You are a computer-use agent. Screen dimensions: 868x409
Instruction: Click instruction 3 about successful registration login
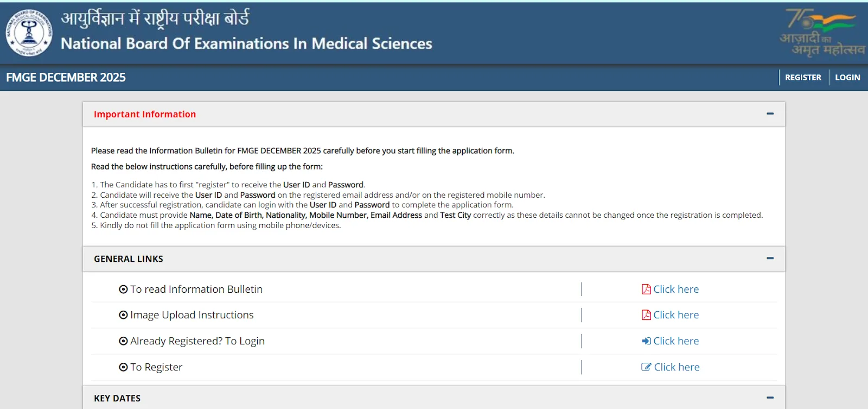[x=302, y=205]
